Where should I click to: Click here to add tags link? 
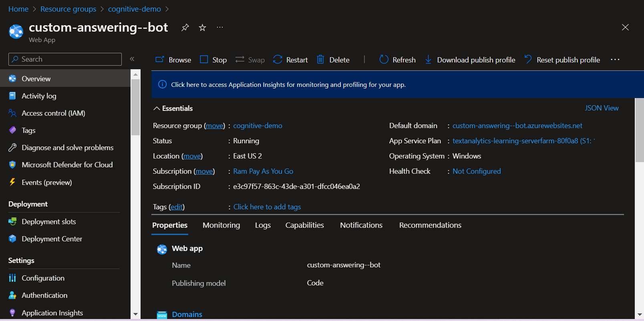(267, 207)
